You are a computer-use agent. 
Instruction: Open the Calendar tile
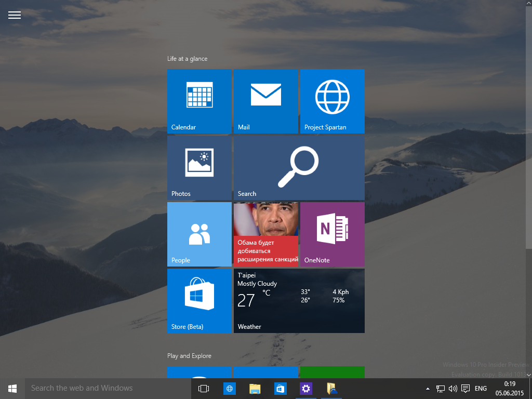point(199,101)
